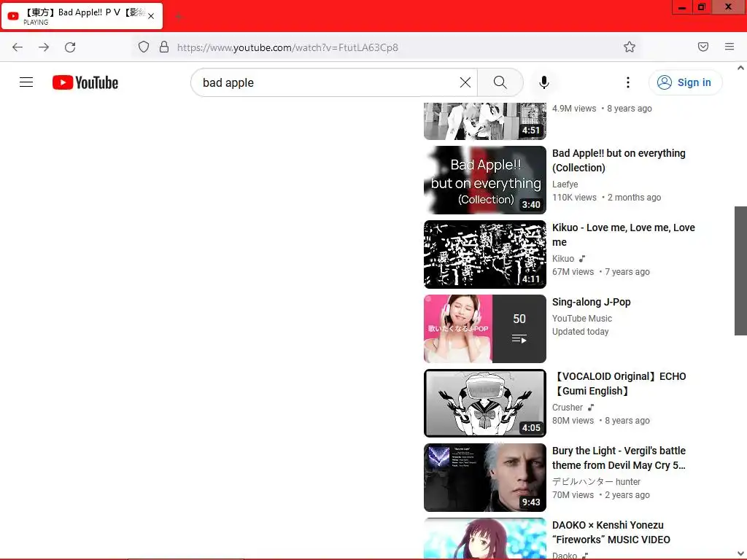The height and width of the screenshot is (560, 747).
Task: Close the Bad Apple browser tab
Action: [151, 16]
